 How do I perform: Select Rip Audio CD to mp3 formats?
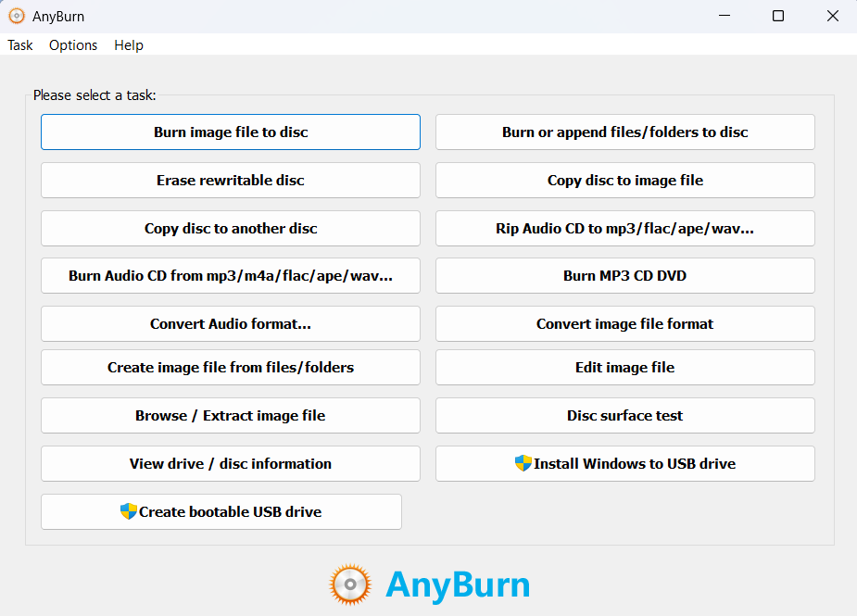tap(624, 228)
